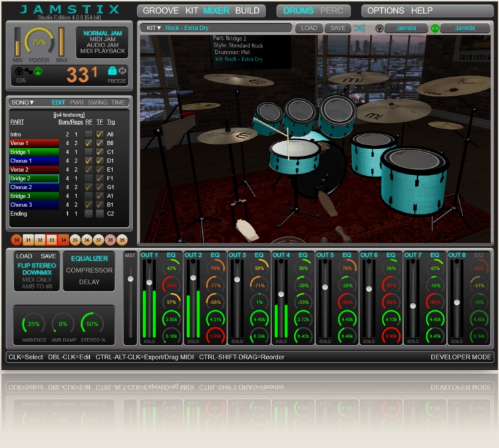Click the hi-hat cymbal in the kit view
Image resolution: width=499 pixels, height=448 pixels.
point(227,136)
